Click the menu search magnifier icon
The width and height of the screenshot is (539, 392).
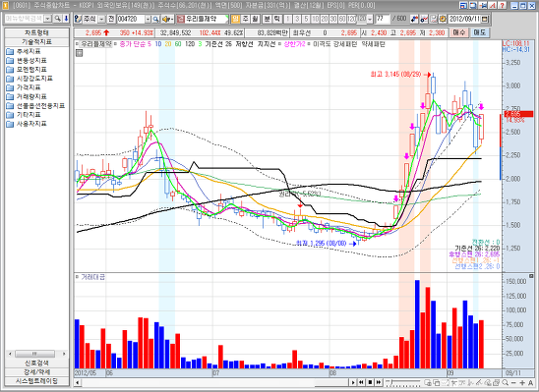[x=57, y=19]
